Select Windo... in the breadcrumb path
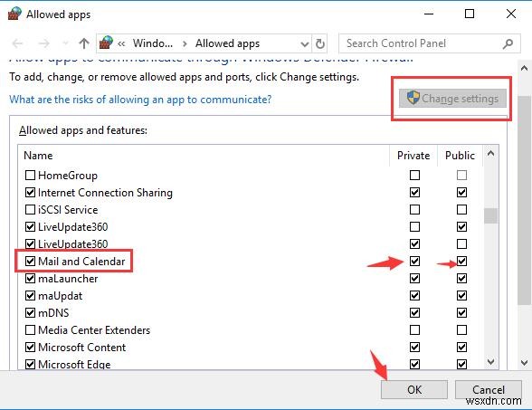 pos(153,43)
